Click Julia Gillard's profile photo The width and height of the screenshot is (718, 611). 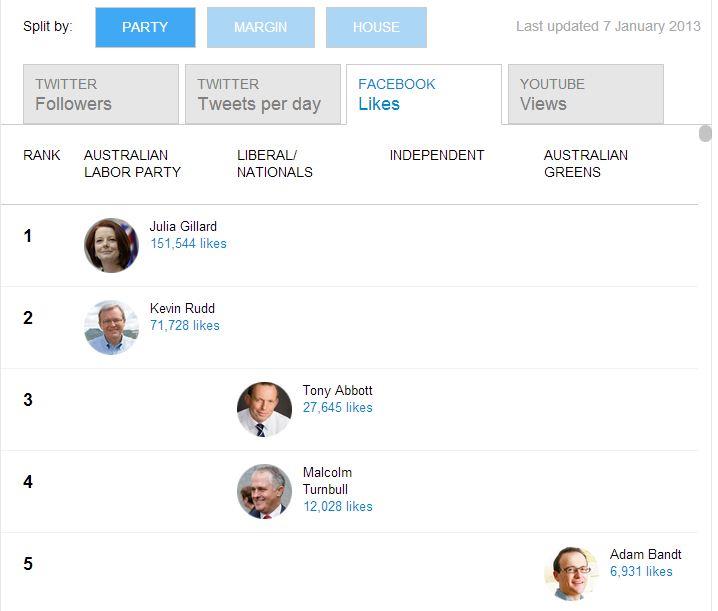[x=111, y=245]
